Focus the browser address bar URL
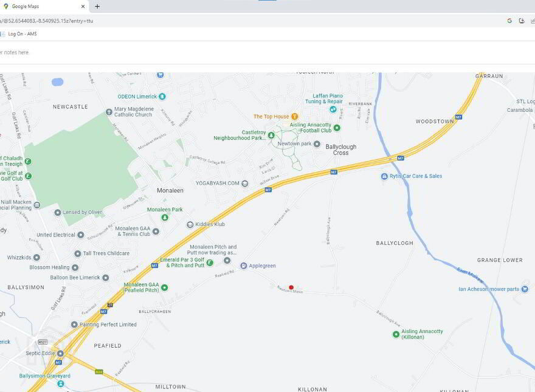The width and height of the screenshot is (535, 392). coord(47,21)
